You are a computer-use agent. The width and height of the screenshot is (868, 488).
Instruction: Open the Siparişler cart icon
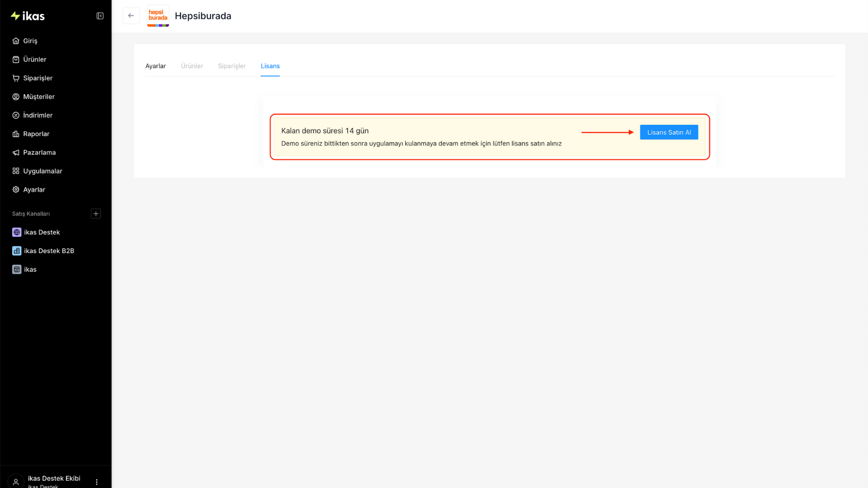pos(16,78)
